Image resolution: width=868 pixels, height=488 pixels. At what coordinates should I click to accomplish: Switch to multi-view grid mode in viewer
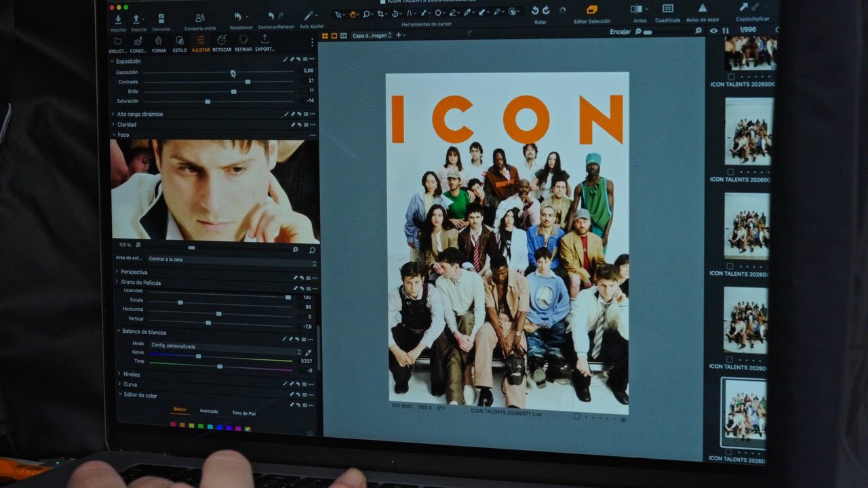tap(325, 35)
